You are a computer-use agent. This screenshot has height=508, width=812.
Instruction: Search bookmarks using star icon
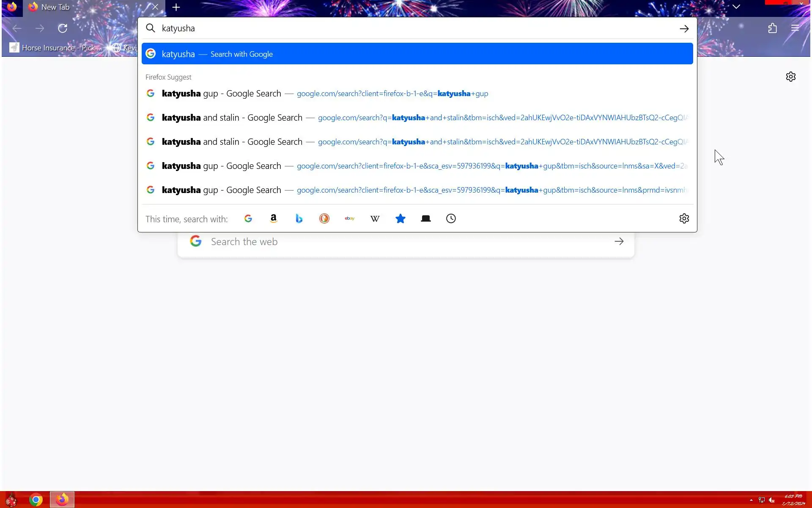click(x=401, y=218)
